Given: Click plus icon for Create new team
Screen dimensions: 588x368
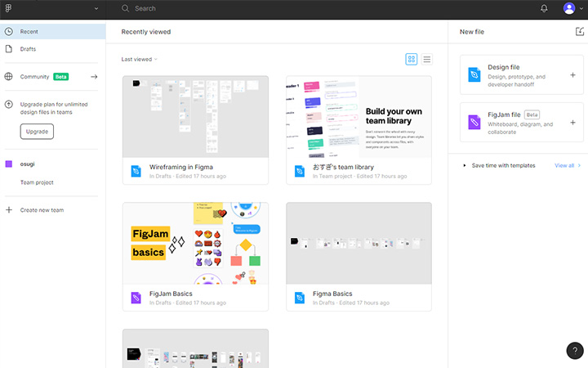Looking at the screenshot, I should click(x=9, y=210).
